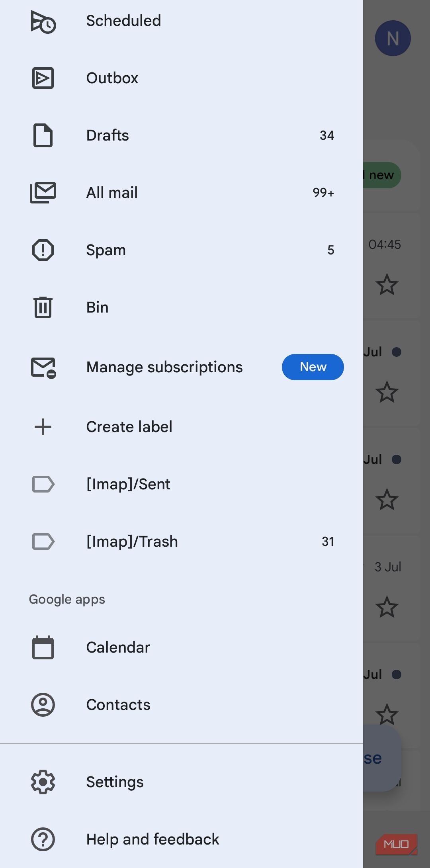The image size is (430, 868).
Task: Tap the label icon beside [Imap]/Sent
Action: pos(43,484)
